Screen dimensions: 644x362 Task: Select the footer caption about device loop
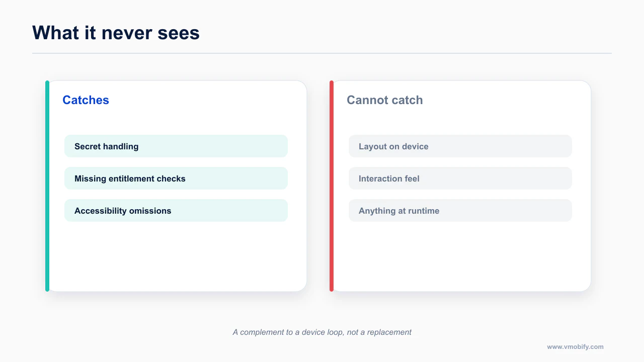(322, 332)
